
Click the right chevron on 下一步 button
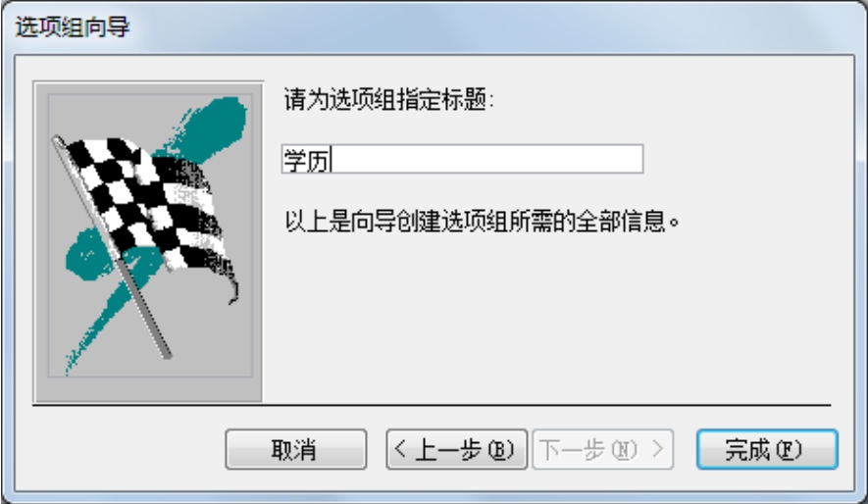click(x=658, y=449)
